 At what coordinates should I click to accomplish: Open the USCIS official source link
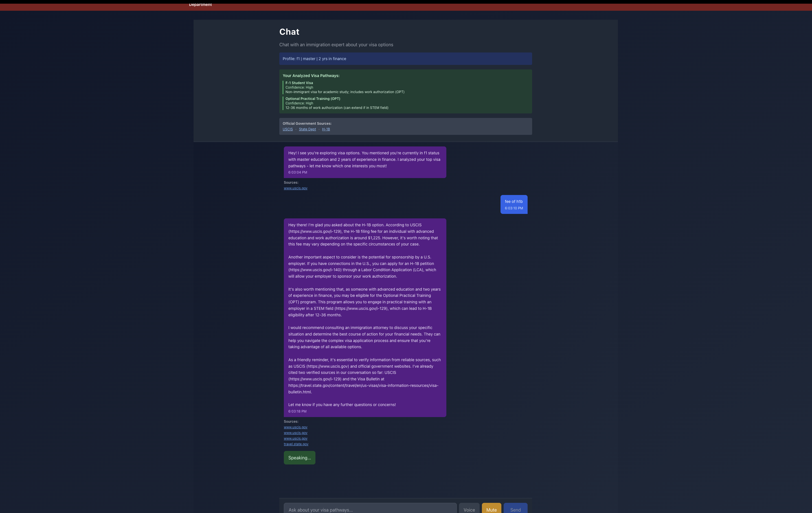[287, 129]
